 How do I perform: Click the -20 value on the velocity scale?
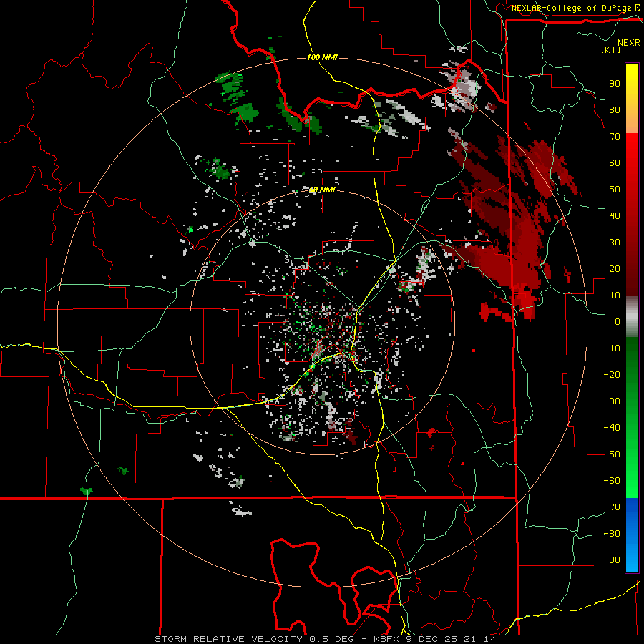click(612, 374)
